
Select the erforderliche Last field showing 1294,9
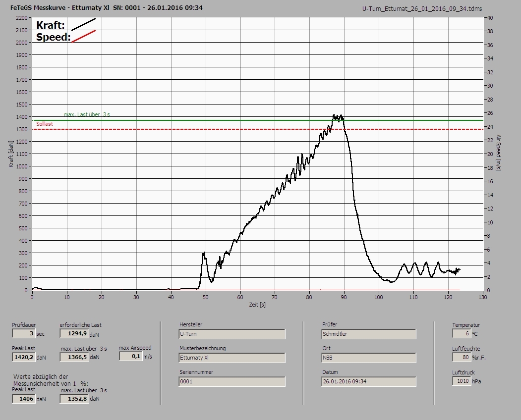[74, 333]
